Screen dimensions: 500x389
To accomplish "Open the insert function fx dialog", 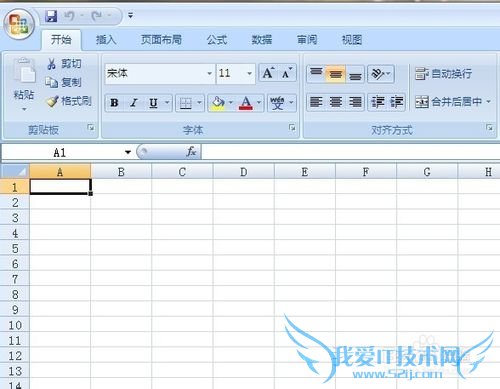I will point(191,152).
